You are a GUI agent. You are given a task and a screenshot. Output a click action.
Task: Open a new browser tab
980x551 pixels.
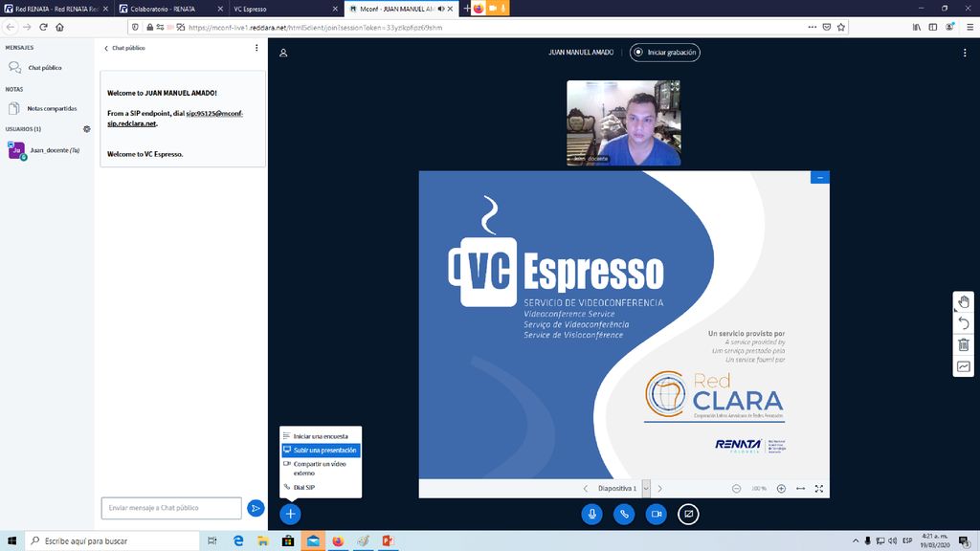(x=466, y=9)
